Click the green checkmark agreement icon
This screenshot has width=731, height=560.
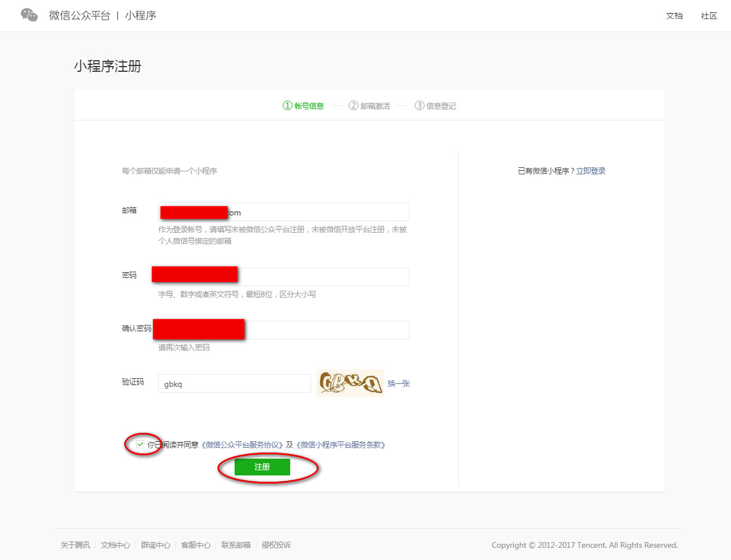[140, 444]
